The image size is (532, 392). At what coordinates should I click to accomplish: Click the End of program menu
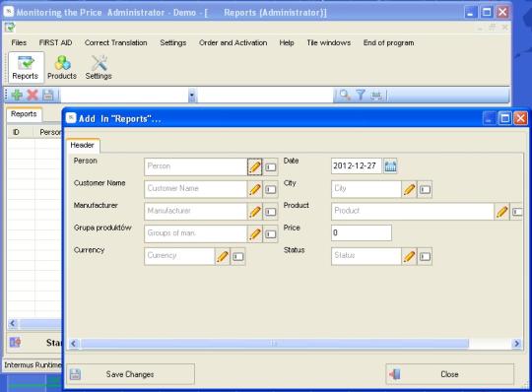coord(388,42)
